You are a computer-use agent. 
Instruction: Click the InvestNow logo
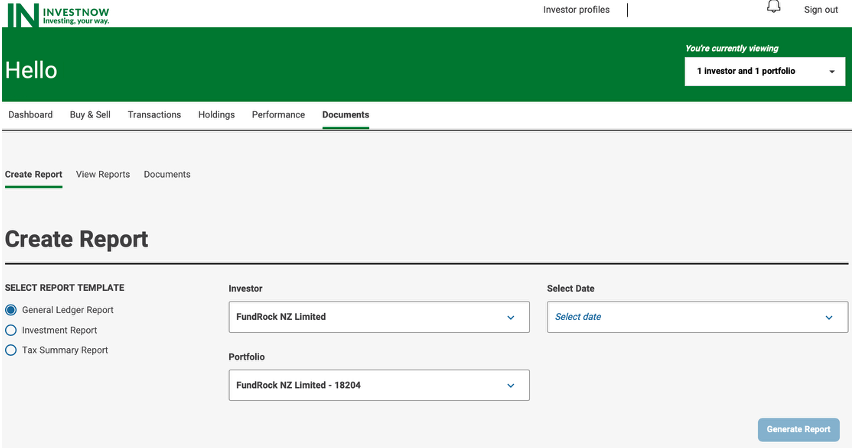[x=58, y=14]
